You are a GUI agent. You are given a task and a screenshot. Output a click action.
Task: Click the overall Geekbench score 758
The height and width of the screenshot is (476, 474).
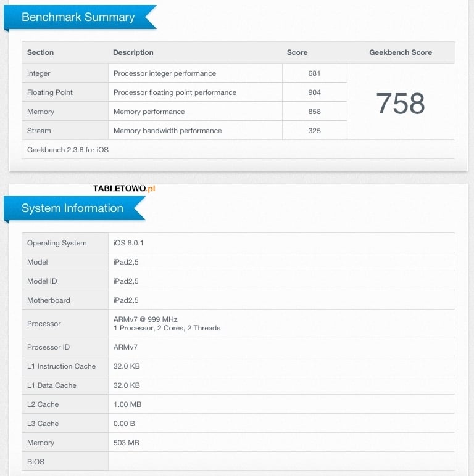[x=401, y=103]
